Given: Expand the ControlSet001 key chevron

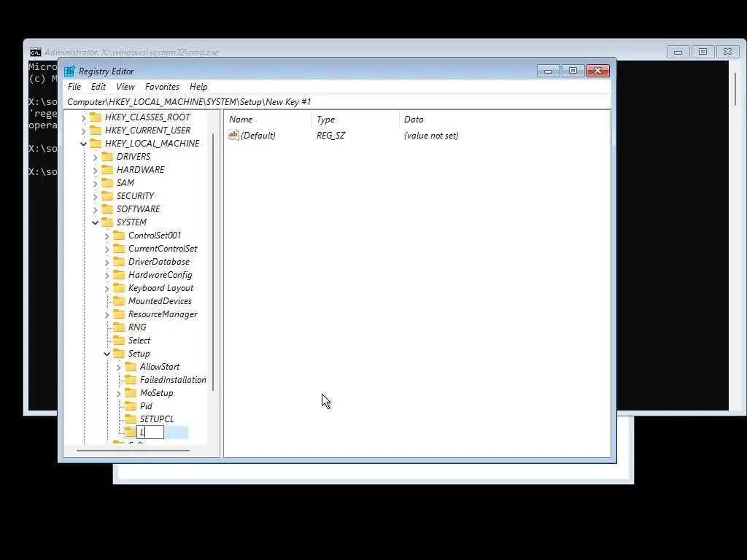Looking at the screenshot, I should coord(107,236).
